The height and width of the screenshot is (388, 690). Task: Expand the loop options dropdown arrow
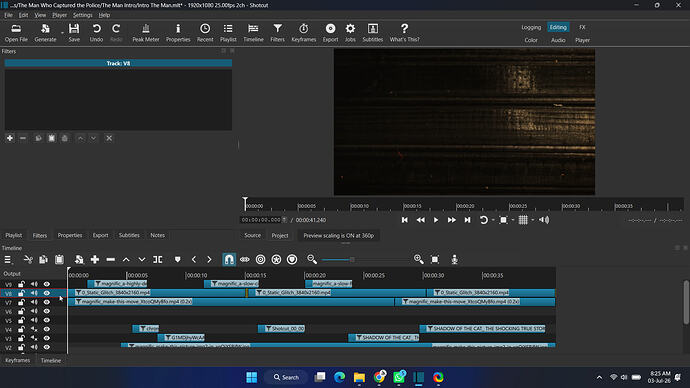pyautogui.click(x=493, y=220)
